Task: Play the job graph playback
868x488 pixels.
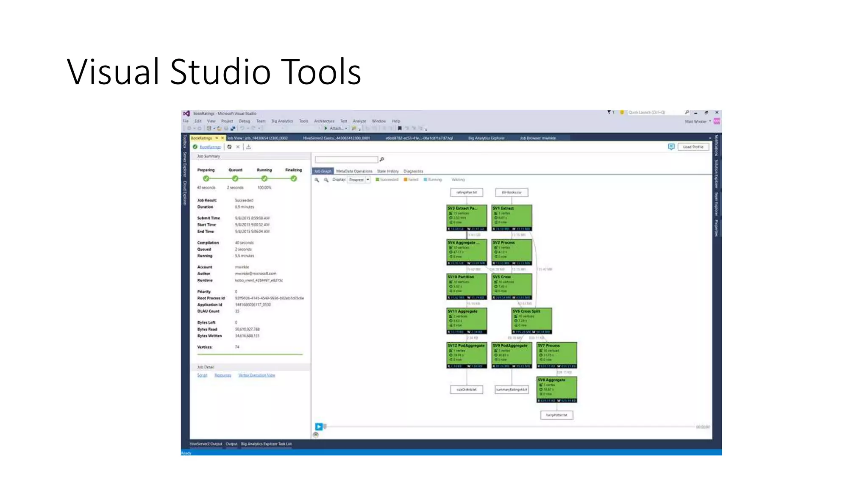Action: 319,427
